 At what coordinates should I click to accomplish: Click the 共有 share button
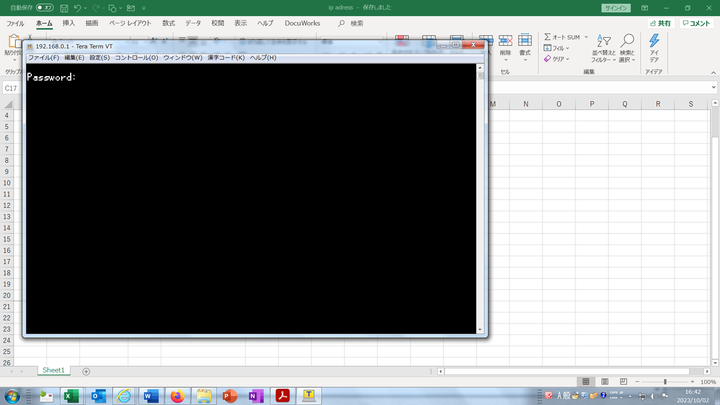[659, 22]
